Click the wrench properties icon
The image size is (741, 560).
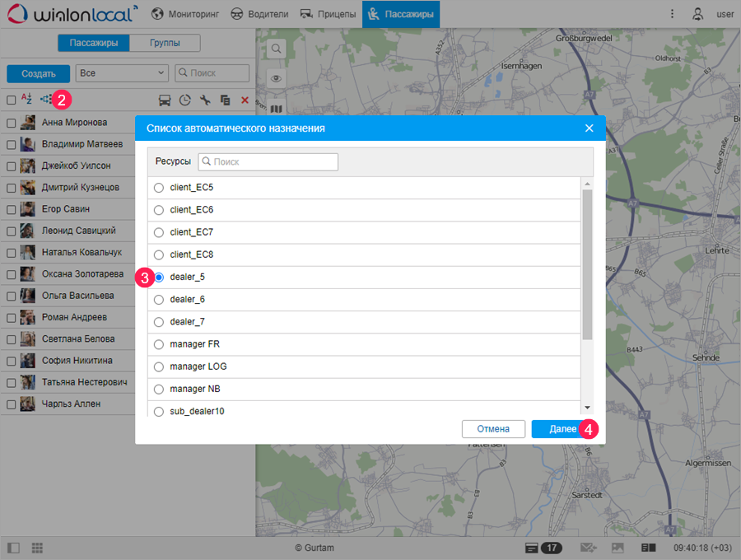(205, 100)
